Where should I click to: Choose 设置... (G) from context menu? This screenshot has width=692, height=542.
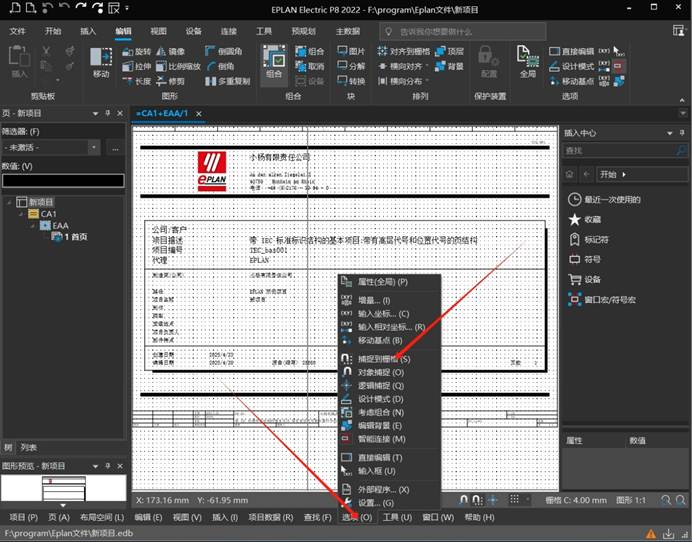pyautogui.click(x=390, y=503)
